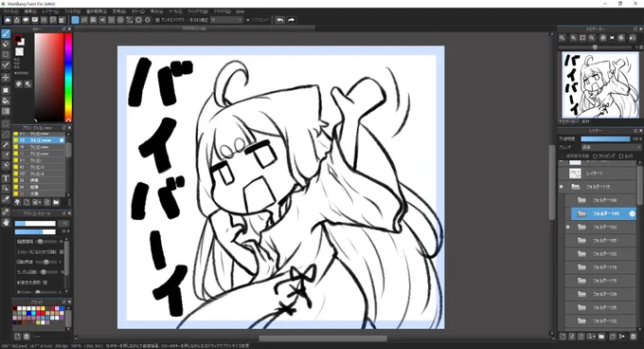Toggle visibility of folder 192 layer
The width and height of the screenshot is (644, 349).
coord(568,227)
